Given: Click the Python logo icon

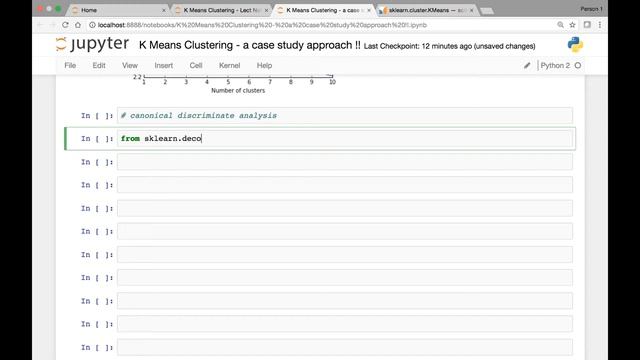Looking at the screenshot, I should tap(575, 44).
